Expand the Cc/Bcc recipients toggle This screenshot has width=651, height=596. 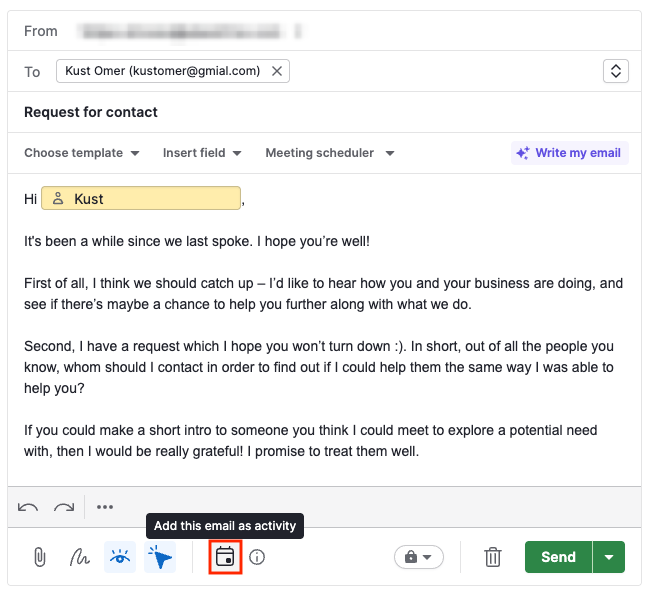[x=616, y=71]
